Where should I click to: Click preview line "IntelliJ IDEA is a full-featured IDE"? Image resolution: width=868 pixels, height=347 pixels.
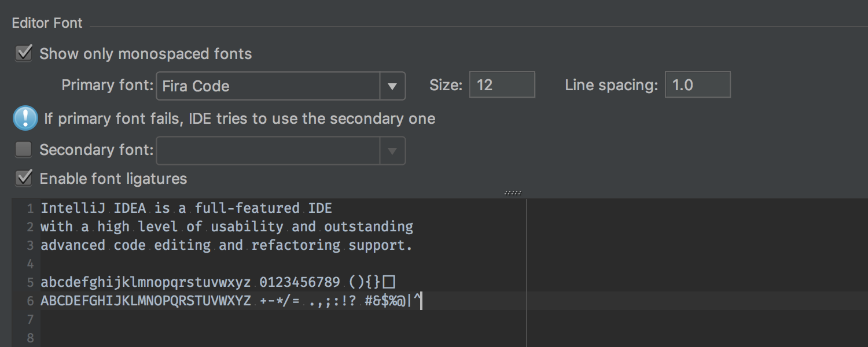(x=186, y=208)
